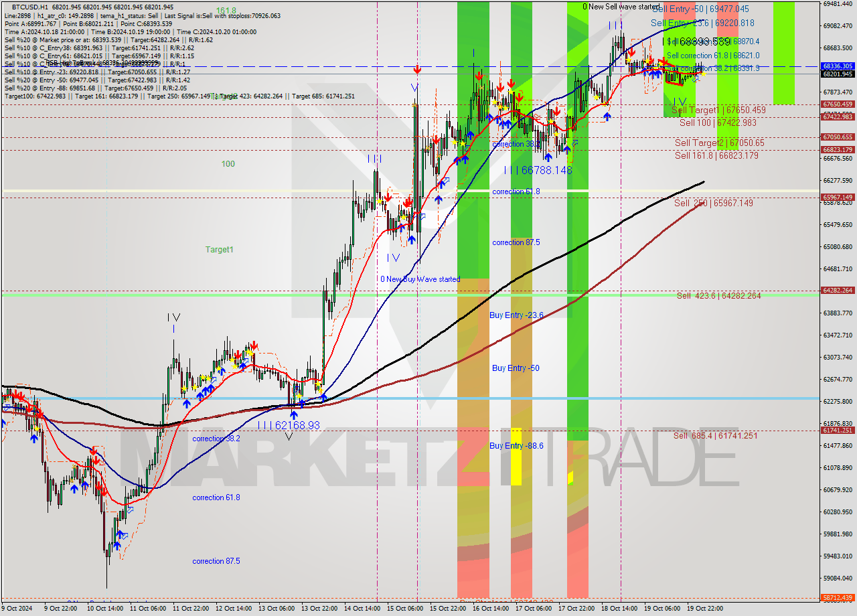Click the red price tag 67650.459
The height and width of the screenshot is (616, 857).
838,104
